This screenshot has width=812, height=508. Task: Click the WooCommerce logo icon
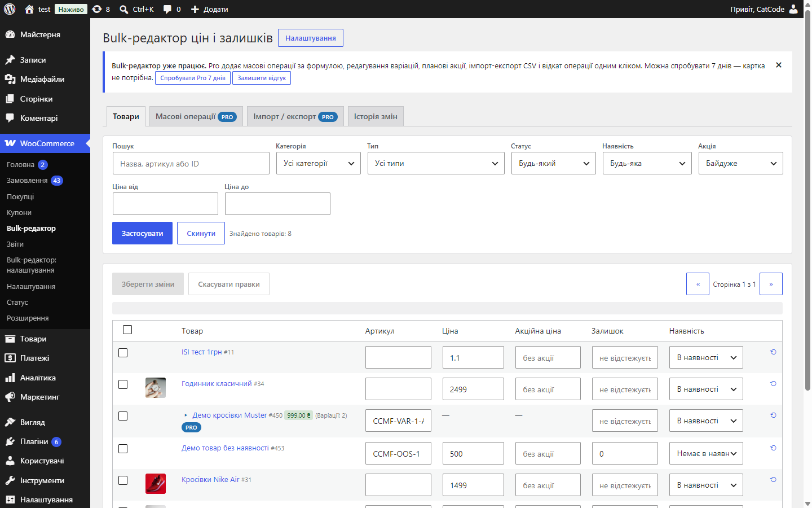10,143
